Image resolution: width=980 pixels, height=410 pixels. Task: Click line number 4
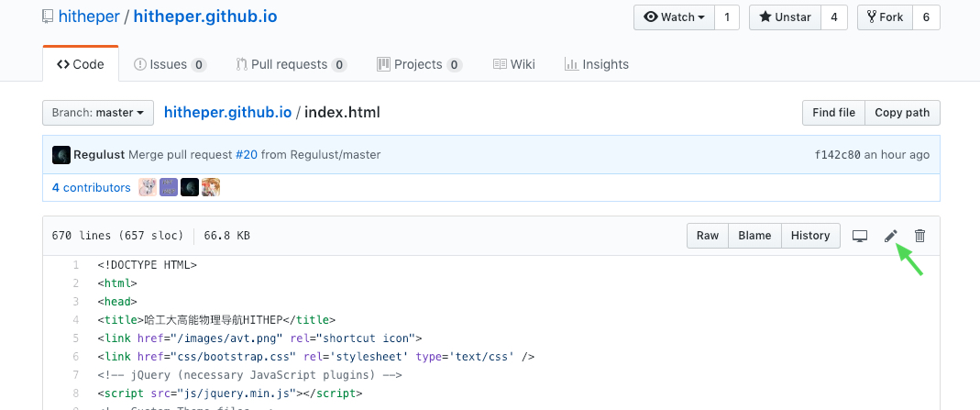pyautogui.click(x=76, y=320)
